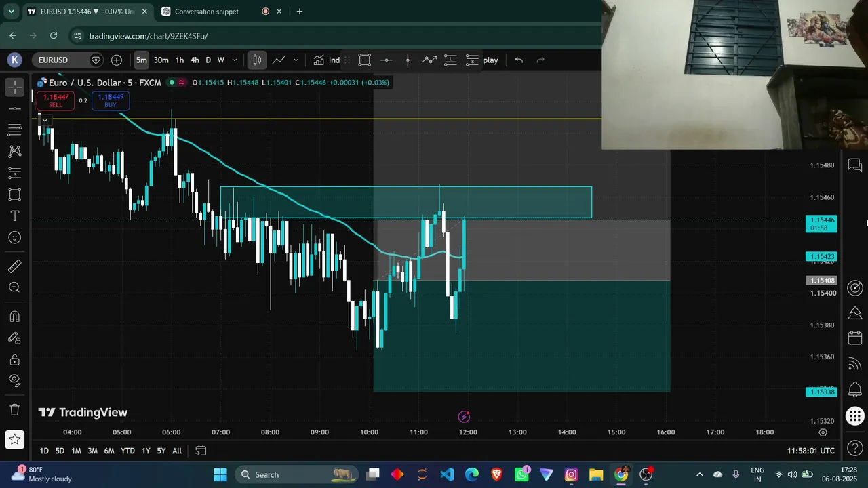Click the remove objects trash icon

14,409
